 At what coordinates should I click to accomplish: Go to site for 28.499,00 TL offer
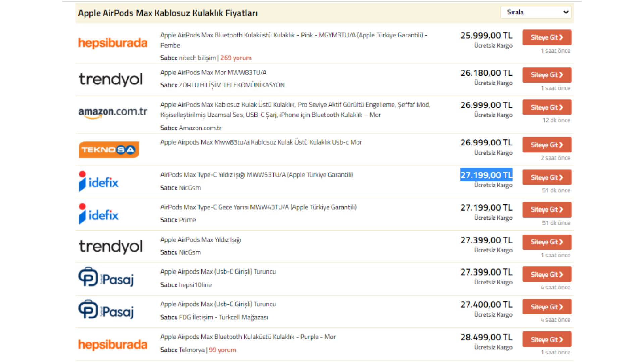[x=547, y=340]
